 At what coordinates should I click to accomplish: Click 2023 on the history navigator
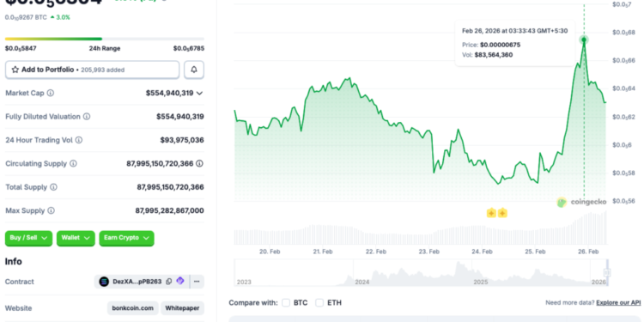[x=244, y=283]
